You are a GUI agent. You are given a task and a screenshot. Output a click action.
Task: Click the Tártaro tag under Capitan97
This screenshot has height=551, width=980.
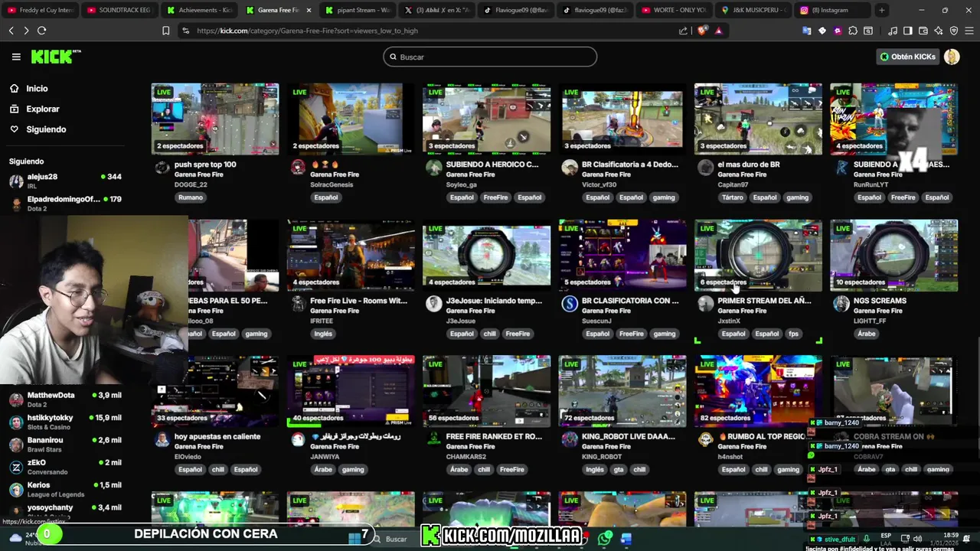733,197
